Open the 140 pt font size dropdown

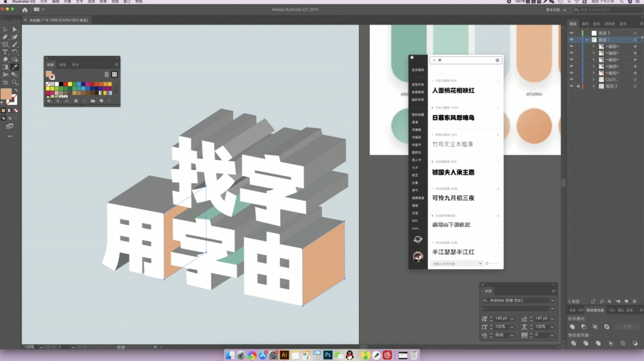coord(512,319)
